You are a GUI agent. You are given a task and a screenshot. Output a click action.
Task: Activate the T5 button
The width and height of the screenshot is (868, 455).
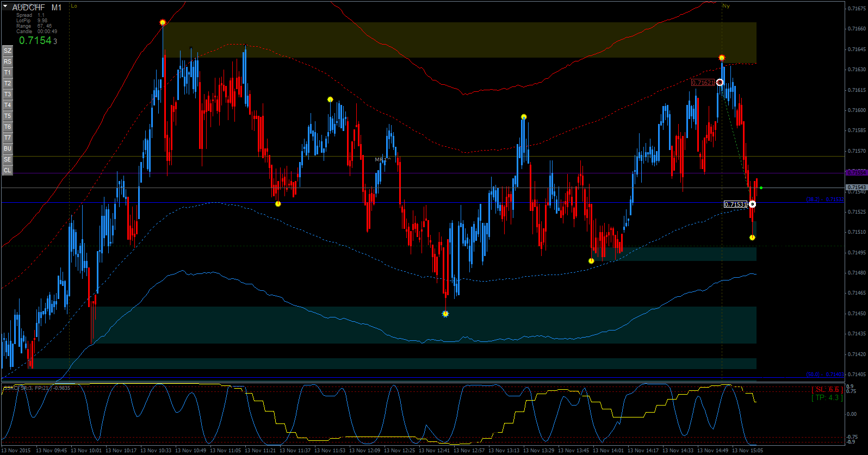[x=8, y=116]
